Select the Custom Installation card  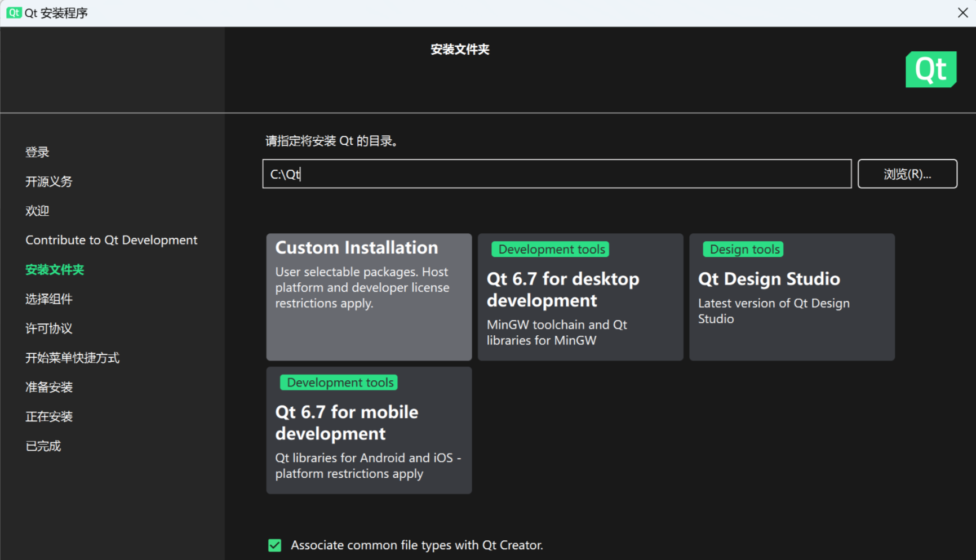click(x=369, y=297)
